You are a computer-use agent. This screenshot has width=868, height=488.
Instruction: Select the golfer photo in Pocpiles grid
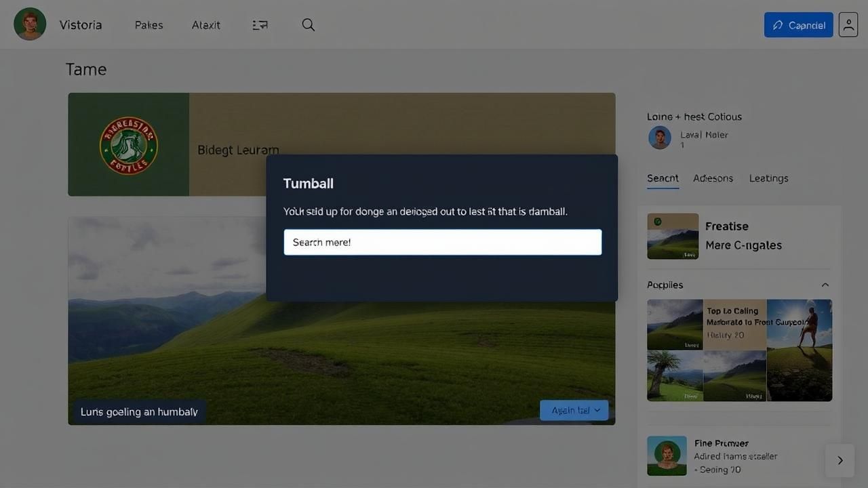pos(800,350)
